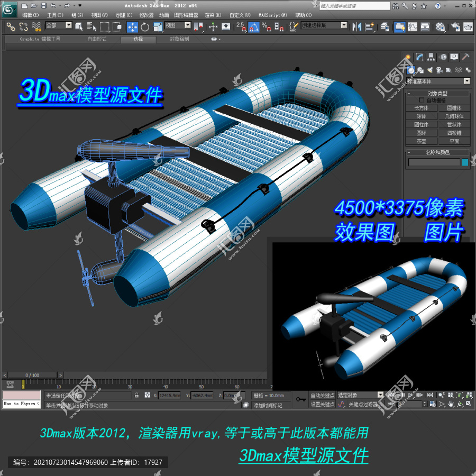Open the Render Setup teapot icon
The height and width of the screenshot is (476, 476).
[455, 27]
